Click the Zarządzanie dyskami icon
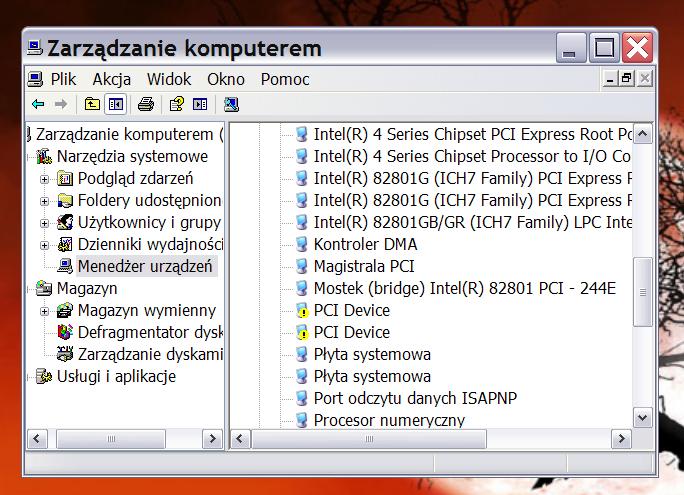Image resolution: width=684 pixels, height=495 pixels. point(65,354)
